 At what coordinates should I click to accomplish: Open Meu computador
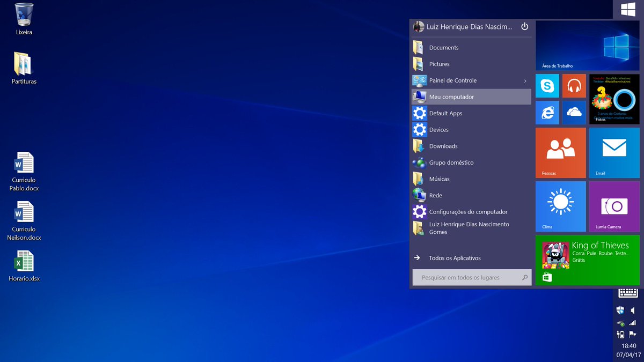(472, 97)
